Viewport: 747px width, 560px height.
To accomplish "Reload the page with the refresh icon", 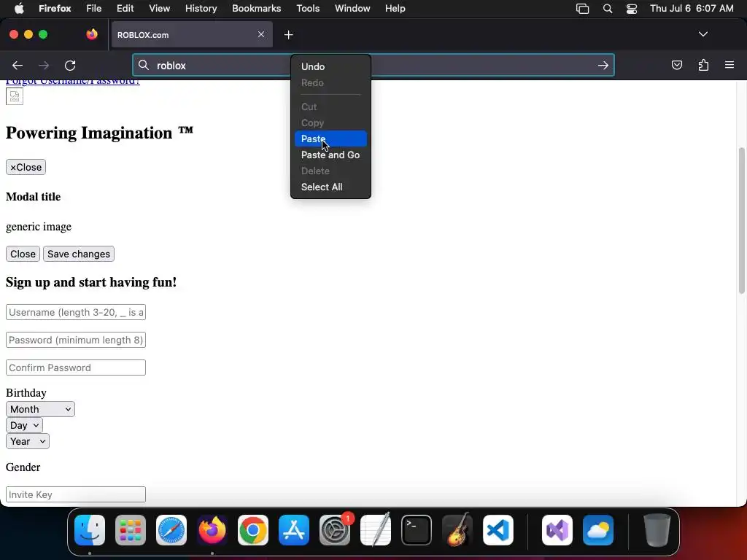I will pos(70,65).
